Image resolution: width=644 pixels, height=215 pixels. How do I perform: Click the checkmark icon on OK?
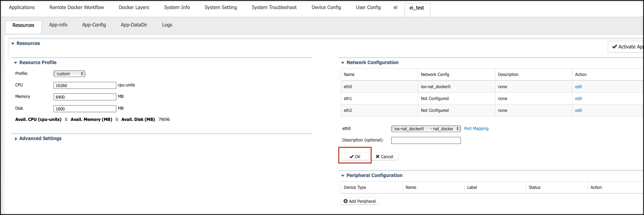[x=352, y=157]
